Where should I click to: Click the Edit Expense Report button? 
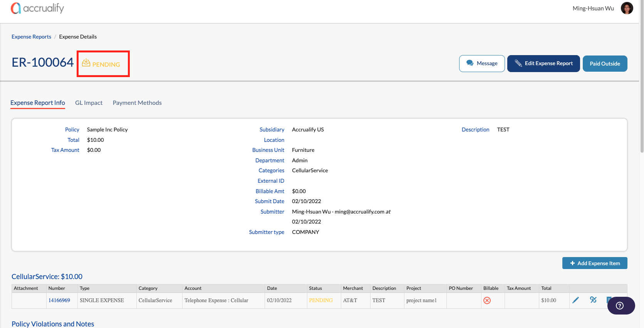click(543, 64)
